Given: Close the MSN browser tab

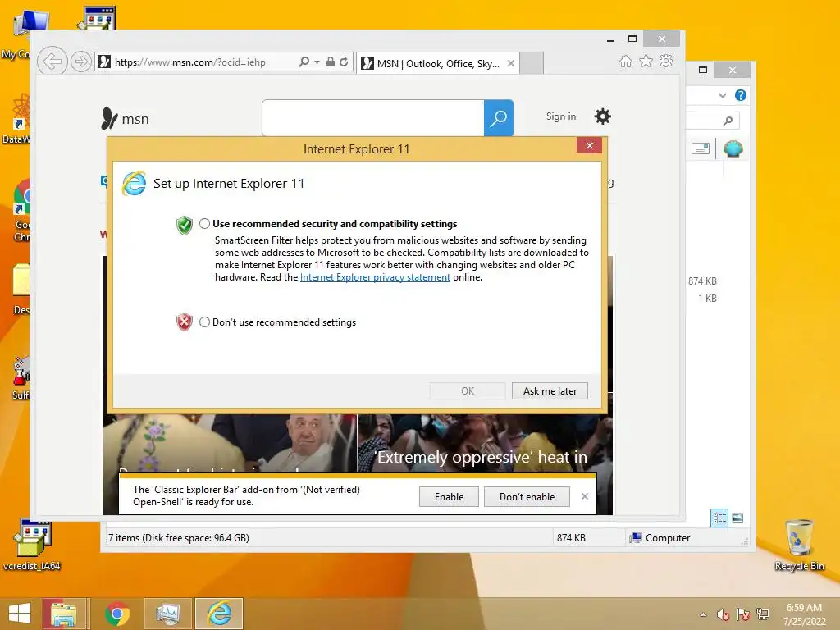Looking at the screenshot, I should tap(511, 63).
